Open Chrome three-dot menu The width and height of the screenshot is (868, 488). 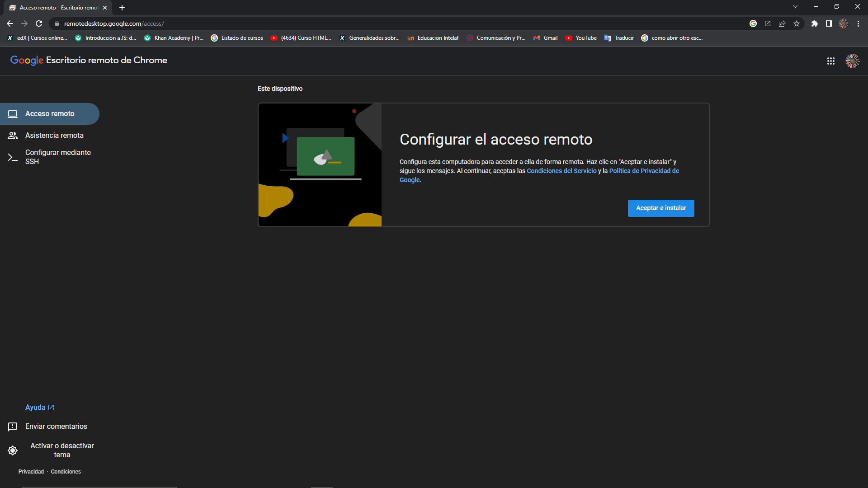point(858,23)
